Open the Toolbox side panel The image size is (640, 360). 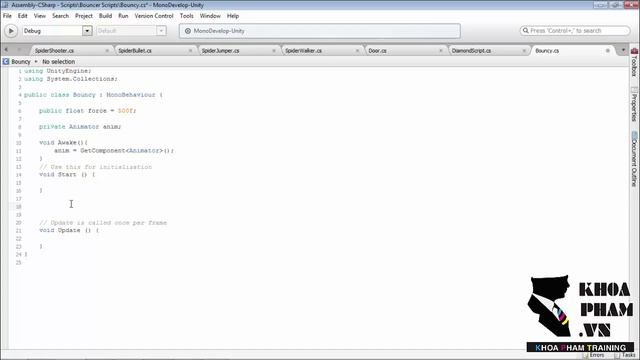click(x=634, y=62)
